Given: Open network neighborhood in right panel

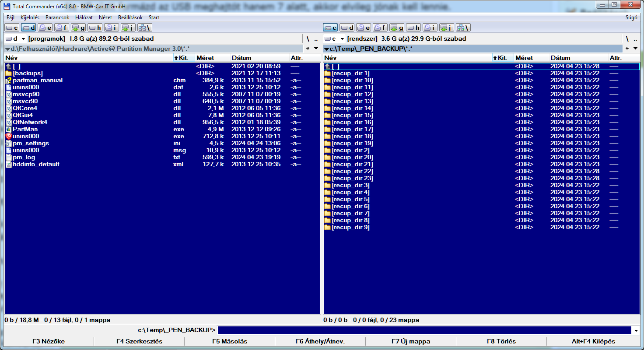Looking at the screenshot, I should [463, 28].
